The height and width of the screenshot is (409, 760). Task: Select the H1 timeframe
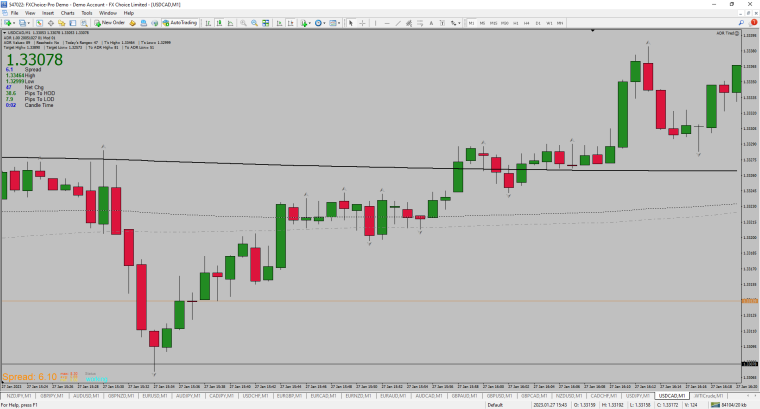[x=516, y=23]
